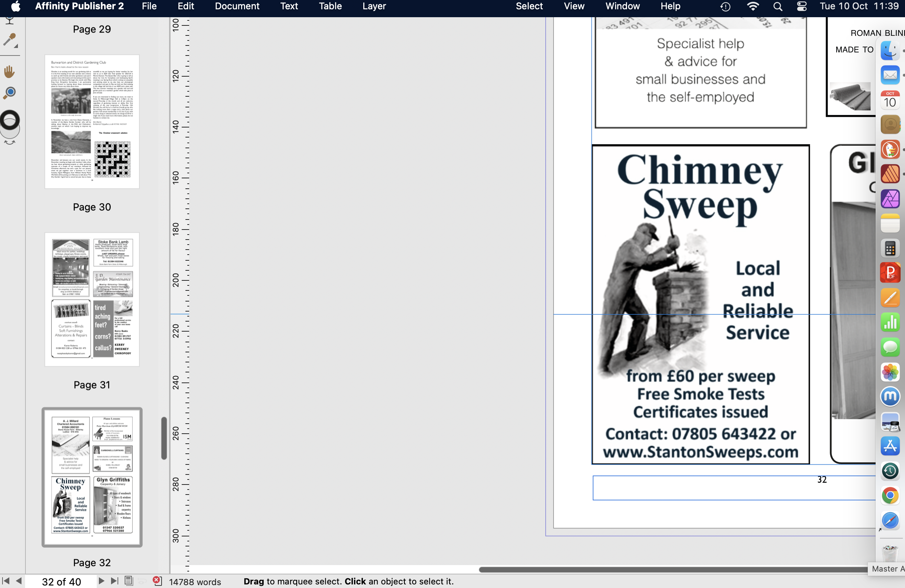The height and width of the screenshot is (588, 905).
Task: Toggle the Pages panel icon in status bar
Action: [129, 581]
